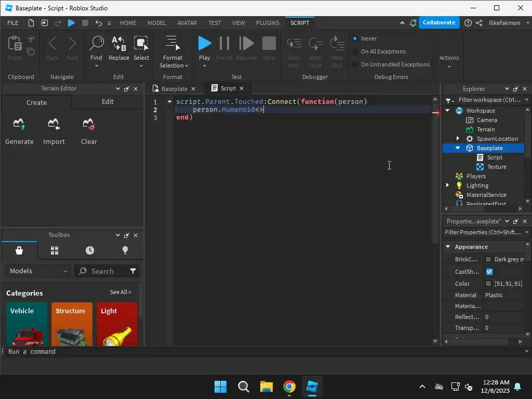Open the Toolbox Creations lightbulb tab
532x399 pixels.
tap(125, 250)
